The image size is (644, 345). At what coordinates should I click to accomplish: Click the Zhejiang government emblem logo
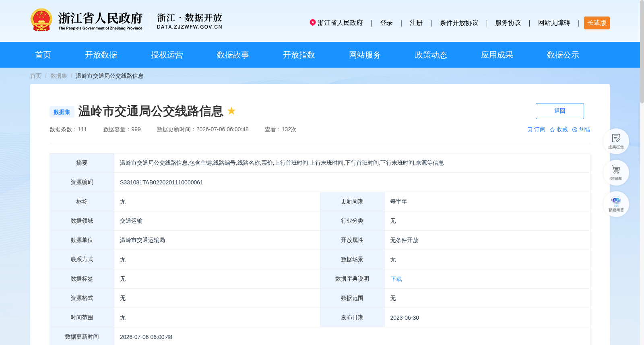point(41,20)
